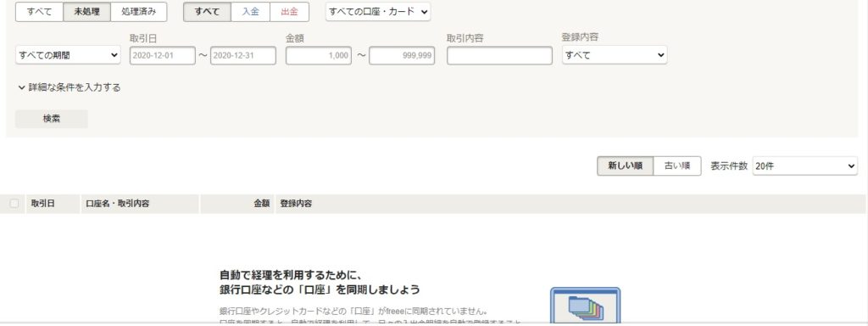The image size is (868, 326).
Task: Click the end date field 2020-12-31
Action: coord(243,55)
